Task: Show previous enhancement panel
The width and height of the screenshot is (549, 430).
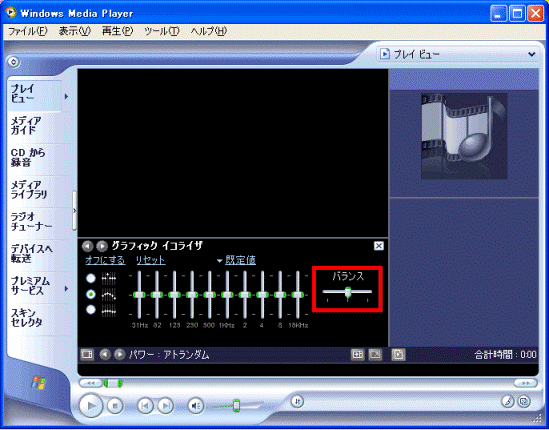Action: [x=88, y=246]
